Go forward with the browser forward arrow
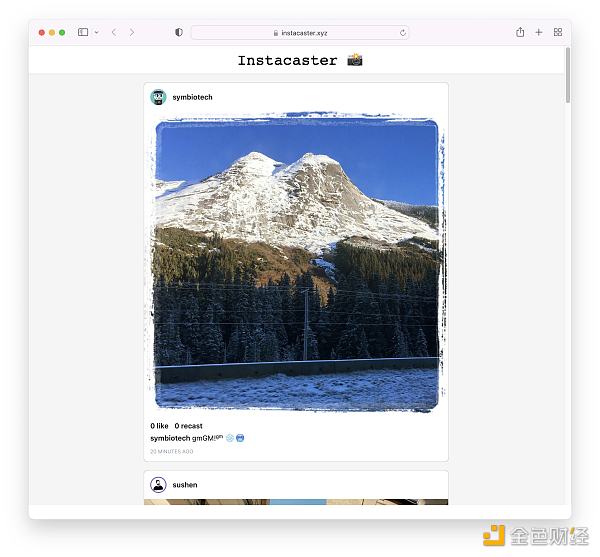600x557 pixels. [x=132, y=33]
